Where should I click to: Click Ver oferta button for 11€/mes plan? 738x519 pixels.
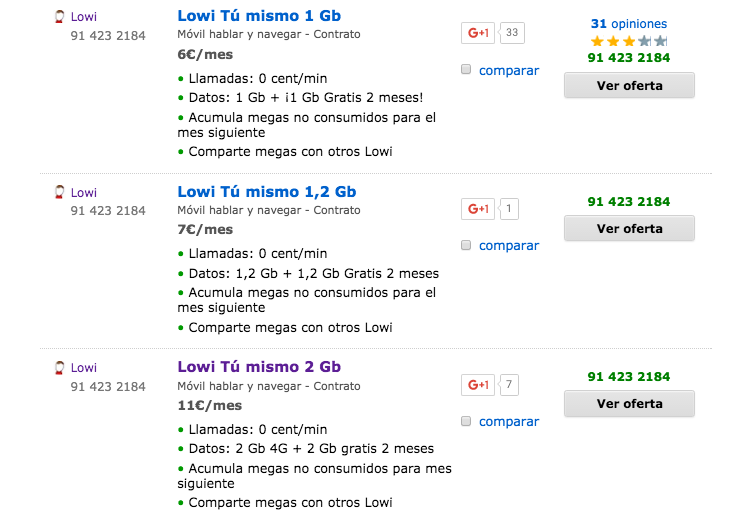coord(629,403)
